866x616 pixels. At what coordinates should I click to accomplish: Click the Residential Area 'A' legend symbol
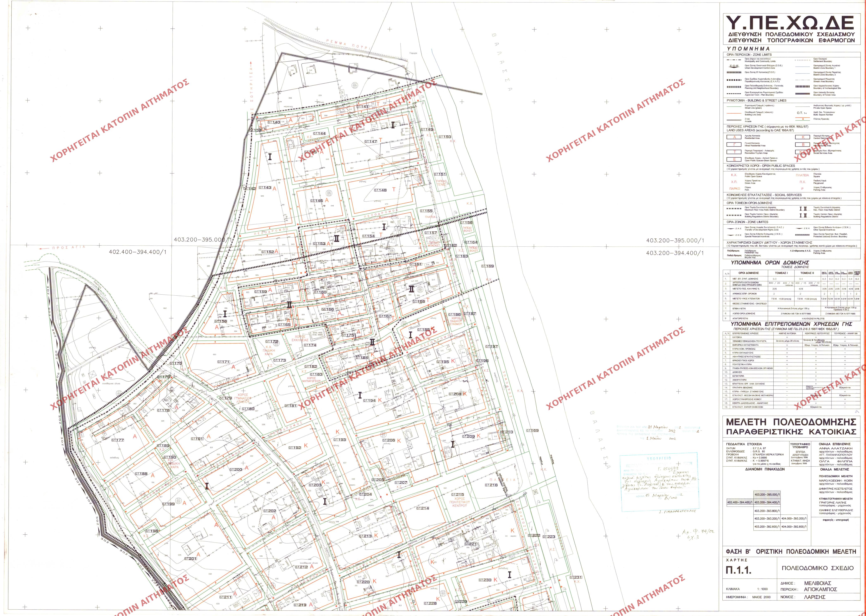pos(734,137)
